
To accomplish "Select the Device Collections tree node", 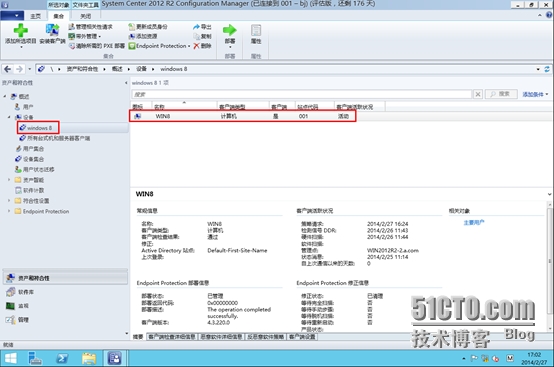I will [x=30, y=159].
